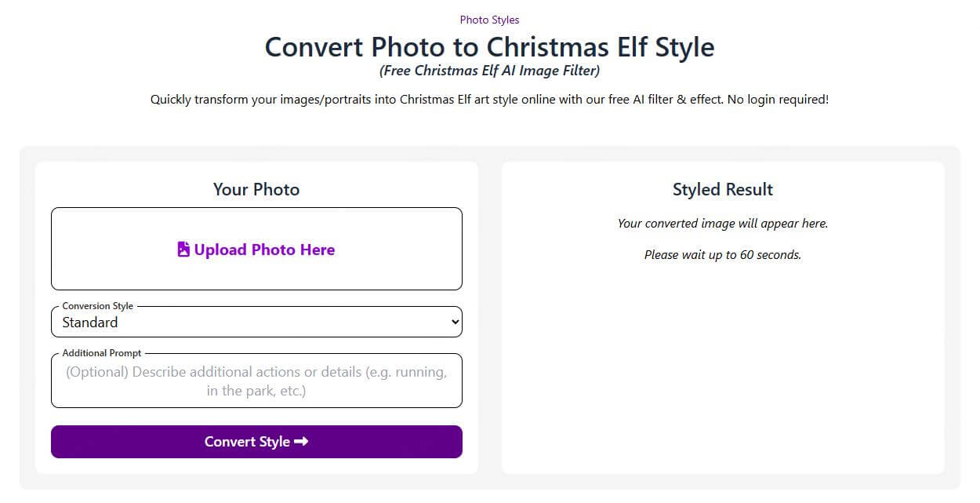Start the Christmas Elf style conversion
The image size is (980, 503).
point(256,441)
